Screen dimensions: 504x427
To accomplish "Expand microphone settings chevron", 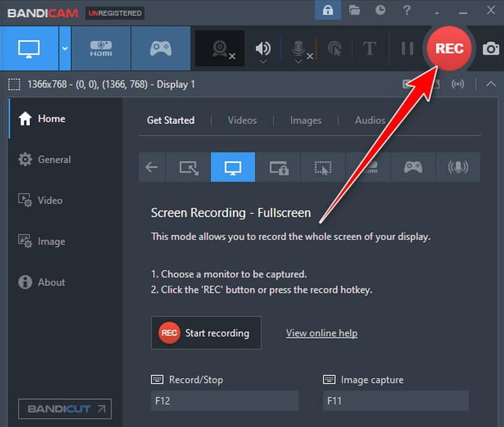I will (298, 62).
